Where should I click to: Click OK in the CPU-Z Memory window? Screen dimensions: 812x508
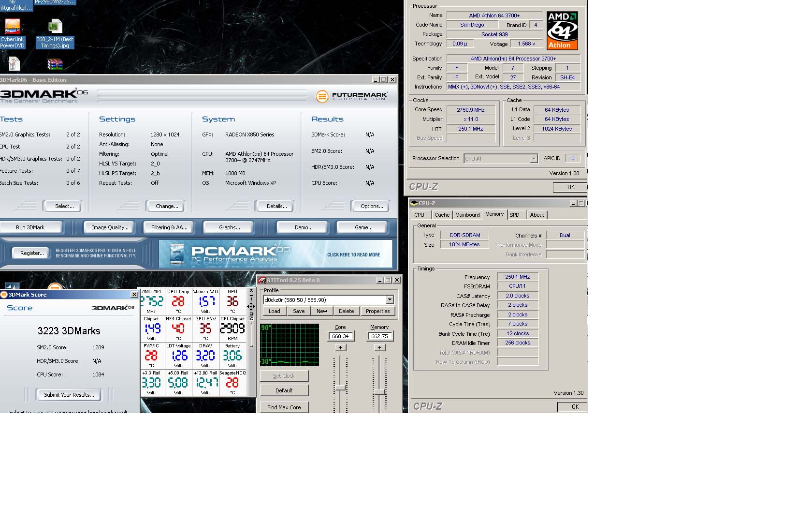(573, 407)
